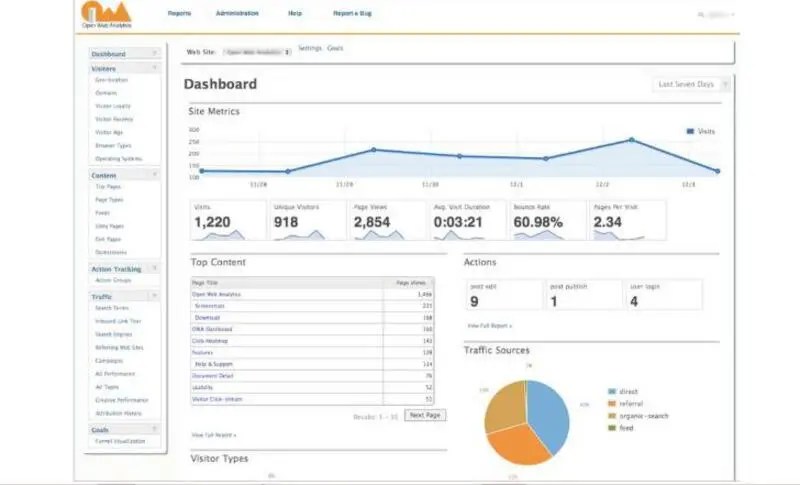Click the Bounce Rate sparkline graphic
Viewport: 800px width, 485px height.
point(539,235)
